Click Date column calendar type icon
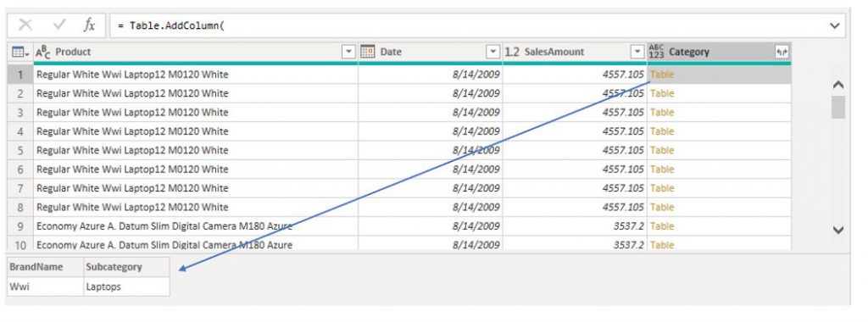This screenshot has width=868, height=322. [x=368, y=52]
